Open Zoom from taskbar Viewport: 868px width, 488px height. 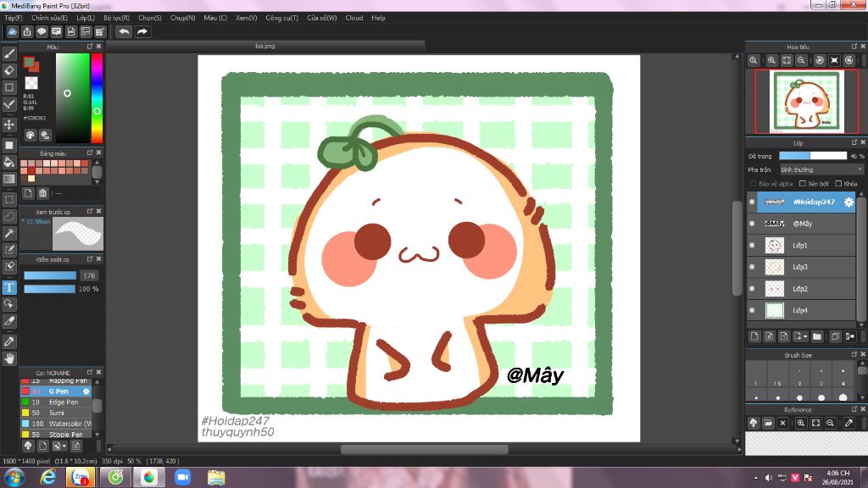tap(182, 477)
